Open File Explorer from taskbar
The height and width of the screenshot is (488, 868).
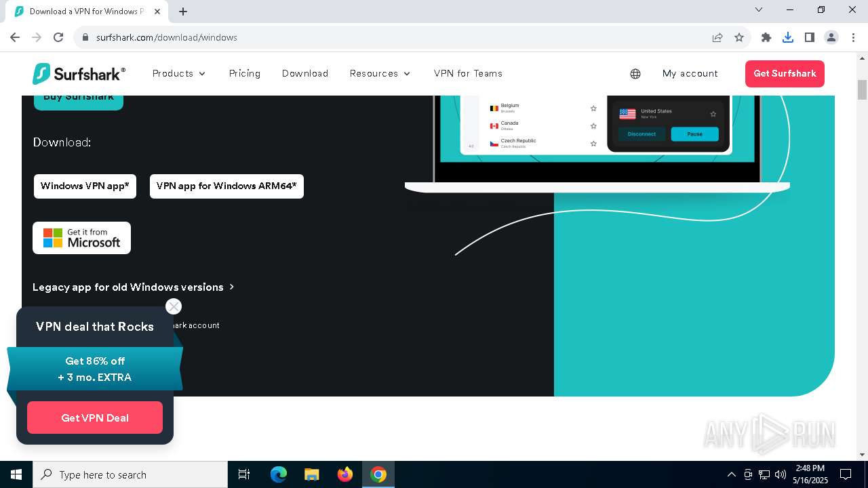tap(312, 474)
